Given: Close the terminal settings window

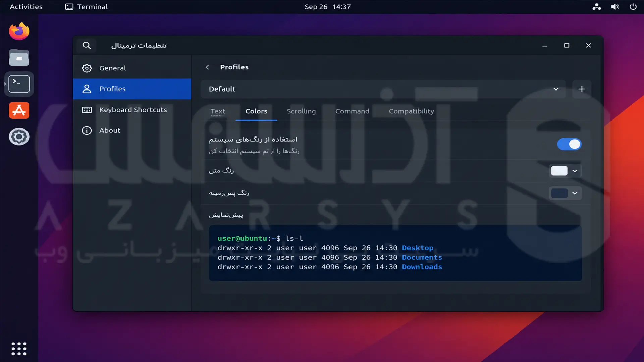Looking at the screenshot, I should 588,46.
